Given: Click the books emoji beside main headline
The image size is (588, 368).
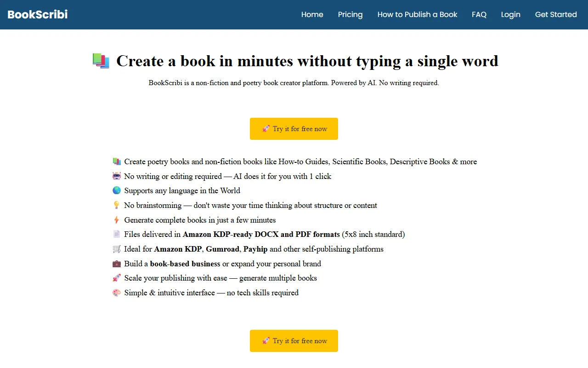Looking at the screenshot, I should pos(101,61).
